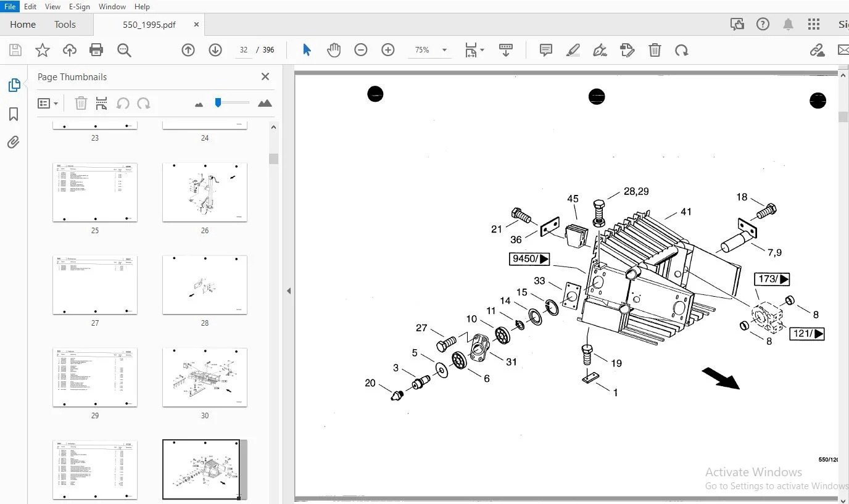Open the Page Thumbnails sidebar icon

(14, 85)
